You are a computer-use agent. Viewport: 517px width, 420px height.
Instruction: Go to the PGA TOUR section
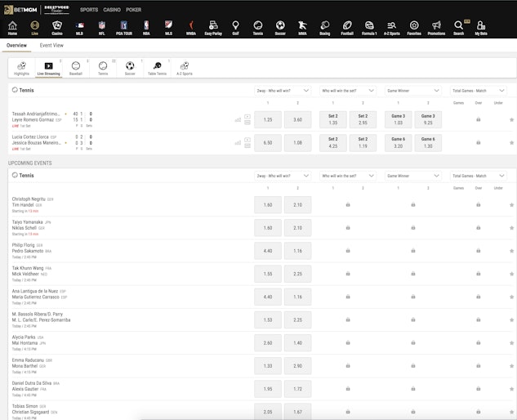coord(124,28)
